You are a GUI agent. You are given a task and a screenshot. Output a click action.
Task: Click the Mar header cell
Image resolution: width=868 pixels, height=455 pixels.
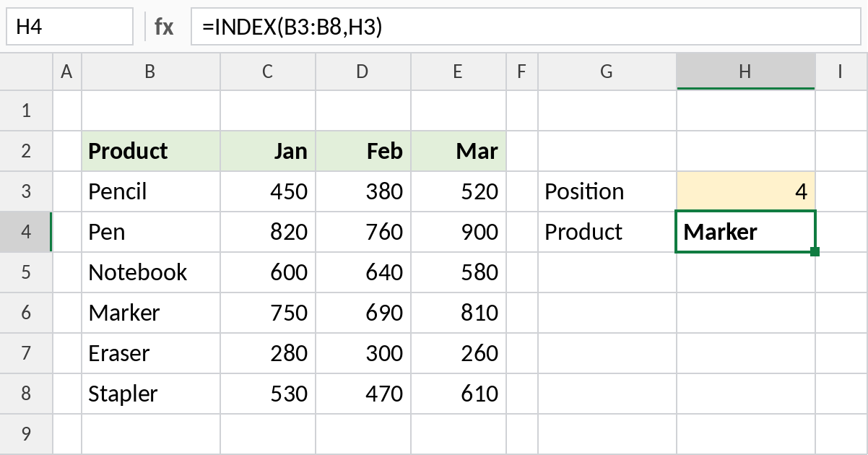[x=459, y=151]
